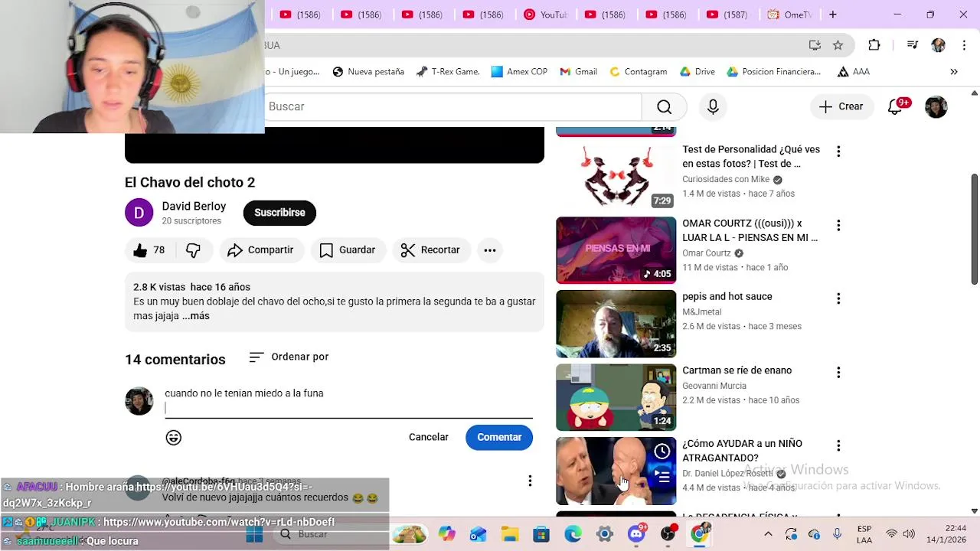Bookmark this page with the star icon
The image size is (980, 551).
click(x=838, y=45)
